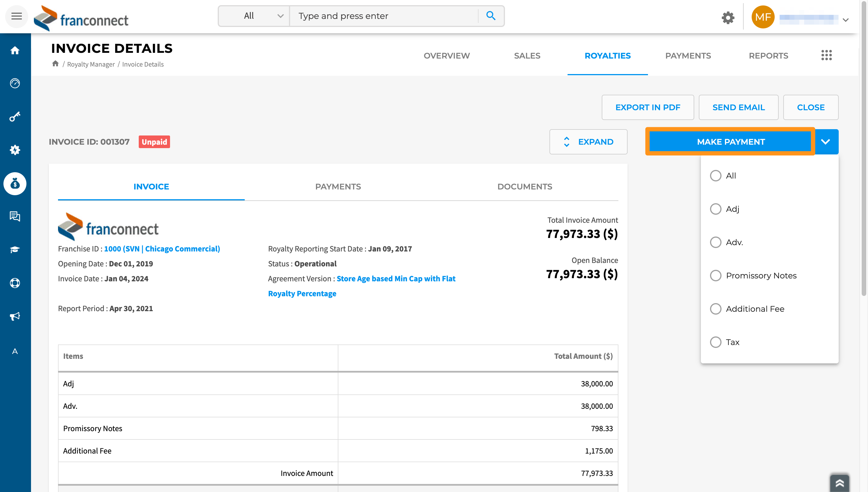Click the MF user avatar

(763, 17)
